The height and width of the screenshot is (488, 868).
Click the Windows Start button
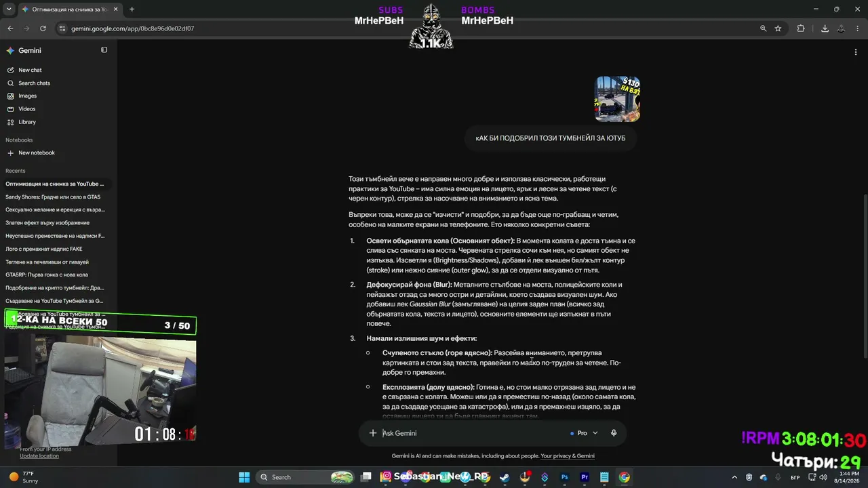point(244,477)
